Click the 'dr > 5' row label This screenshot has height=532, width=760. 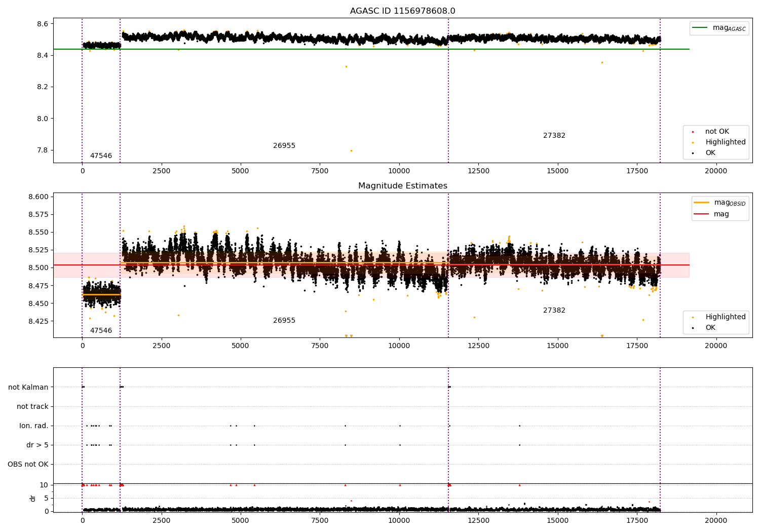pyautogui.click(x=37, y=445)
